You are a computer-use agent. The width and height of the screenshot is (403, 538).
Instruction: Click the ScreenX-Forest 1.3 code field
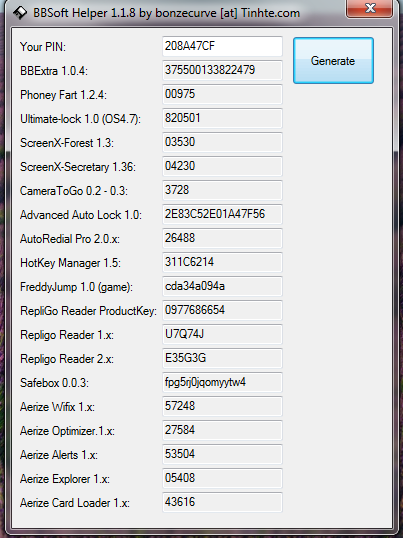coord(222,142)
